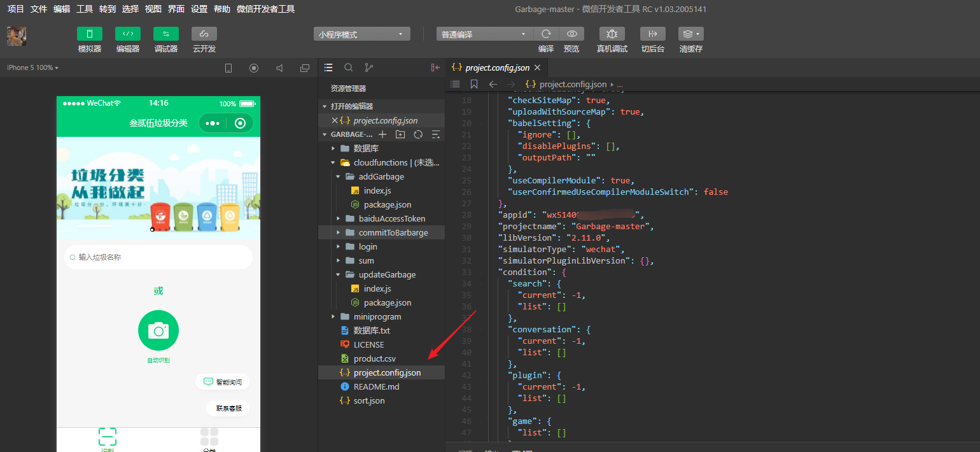Go back in editor navigation

point(493,84)
